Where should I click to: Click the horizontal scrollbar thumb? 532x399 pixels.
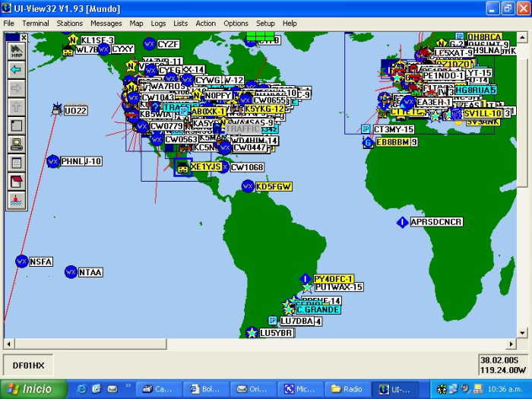(90, 344)
